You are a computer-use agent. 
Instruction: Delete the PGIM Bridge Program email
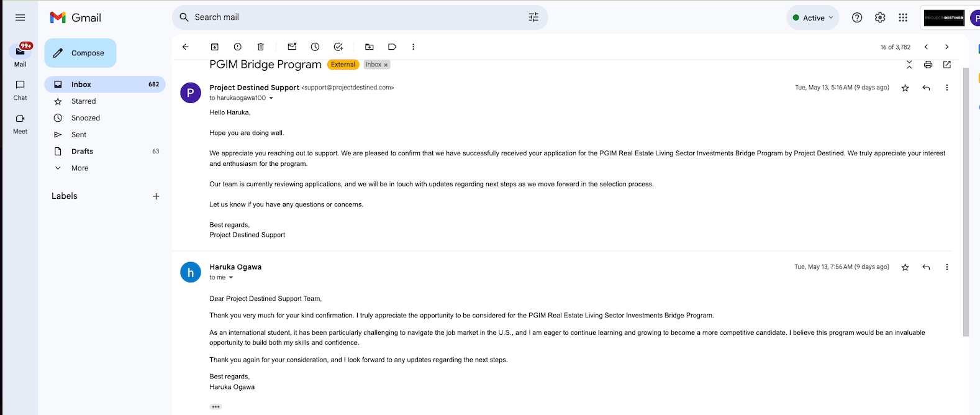(261, 47)
